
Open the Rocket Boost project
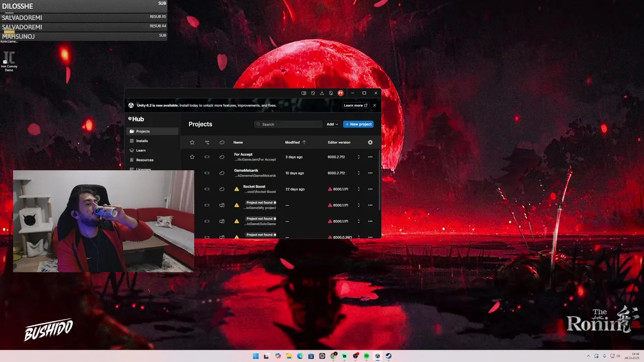click(x=254, y=187)
